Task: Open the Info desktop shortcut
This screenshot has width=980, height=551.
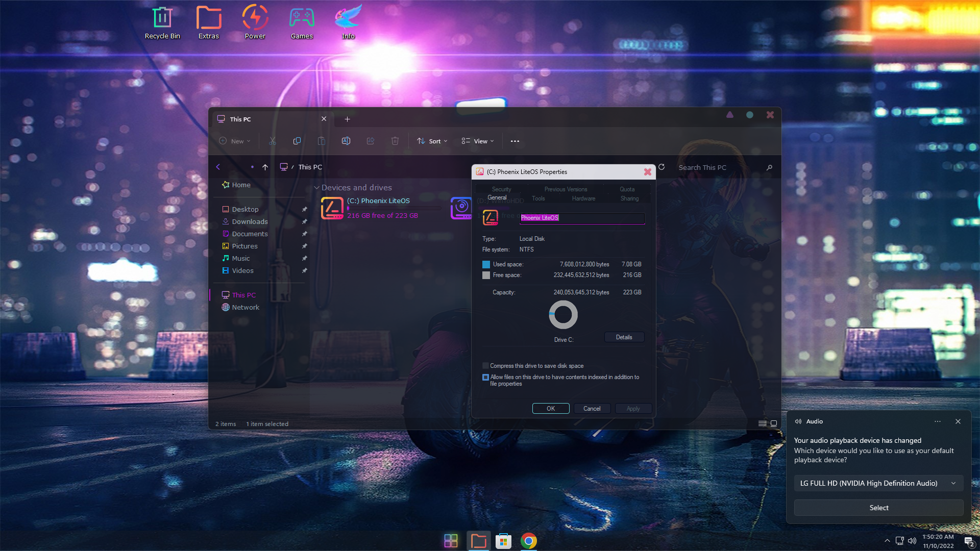Action: [x=348, y=22]
